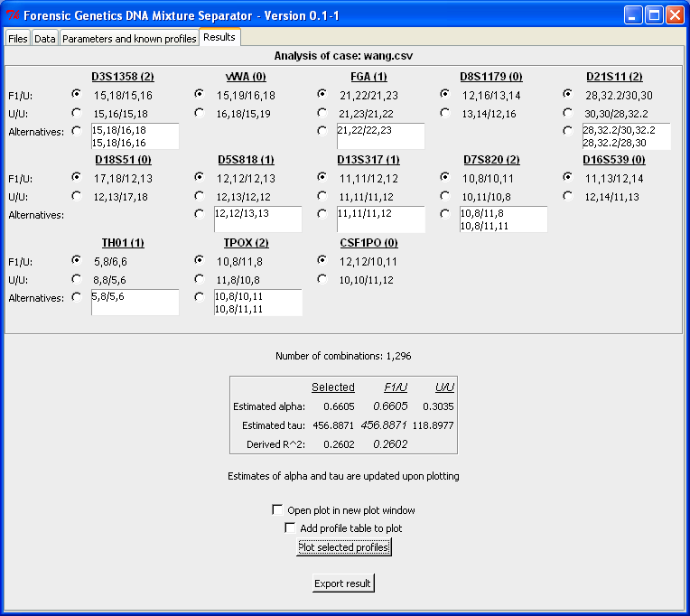Viewport: 690px width, 616px height.
Task: Close the DNA Mixture Separator window
Action: [675, 15]
